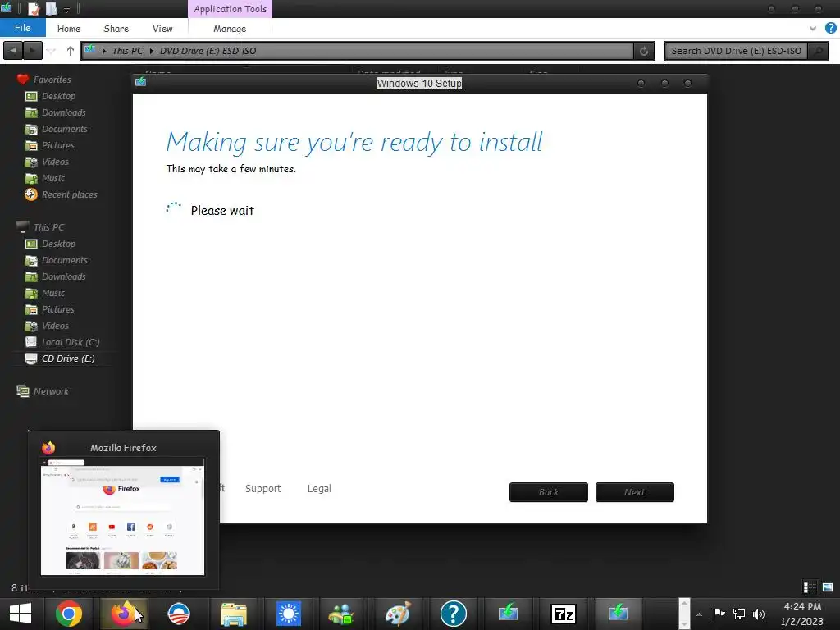Open Documents under This PC
840x630 pixels.
coord(57,260)
